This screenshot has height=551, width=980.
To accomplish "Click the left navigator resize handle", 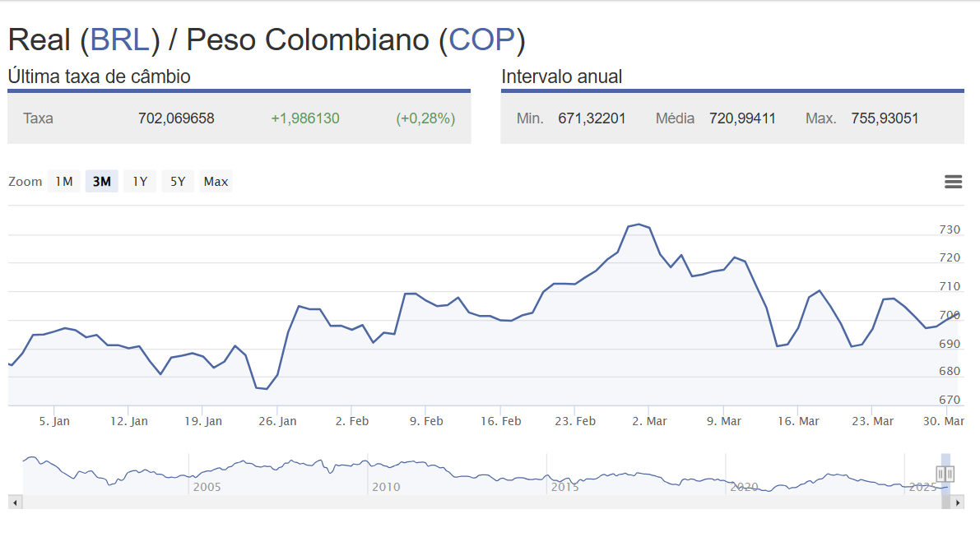I will pyautogui.click(x=940, y=475).
